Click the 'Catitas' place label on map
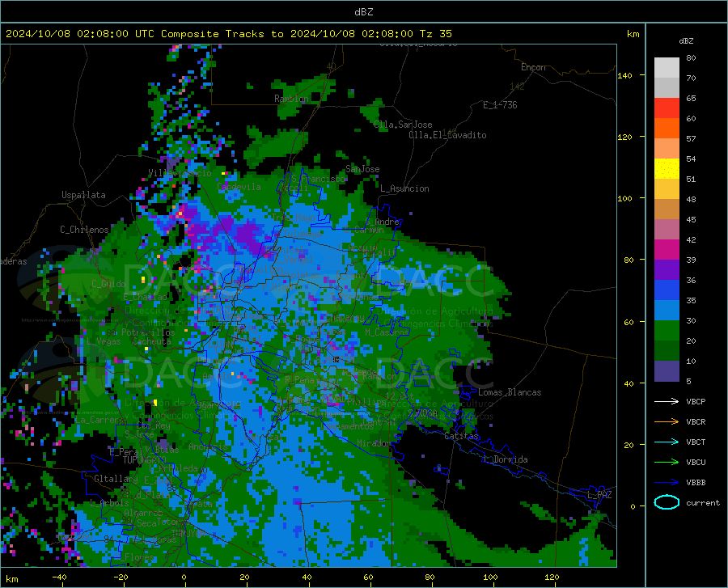Screen dimensions: 728x588 coord(462,436)
